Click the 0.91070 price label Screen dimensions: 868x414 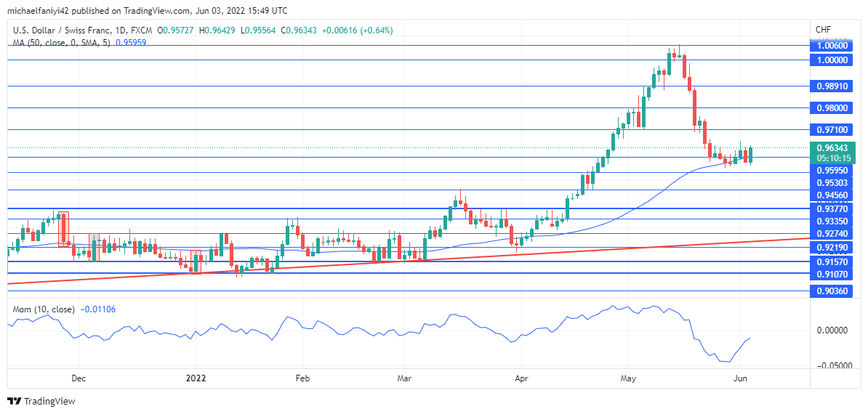coord(833,273)
